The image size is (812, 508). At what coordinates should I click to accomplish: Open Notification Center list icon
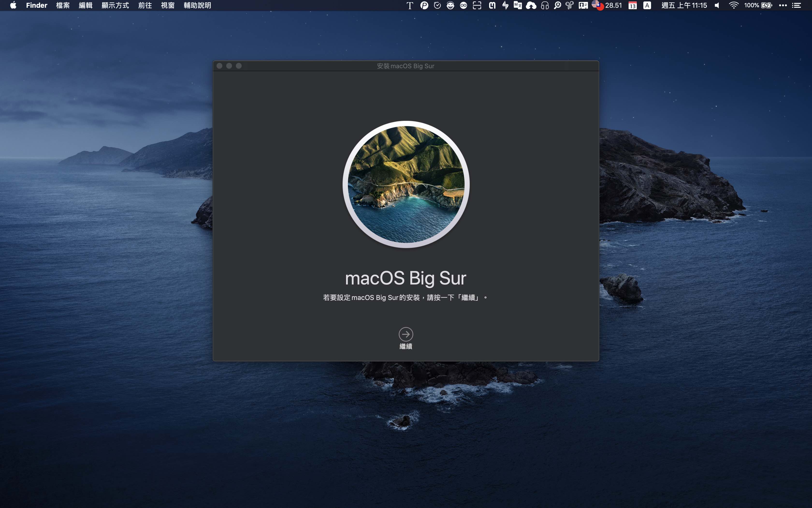click(x=797, y=5)
